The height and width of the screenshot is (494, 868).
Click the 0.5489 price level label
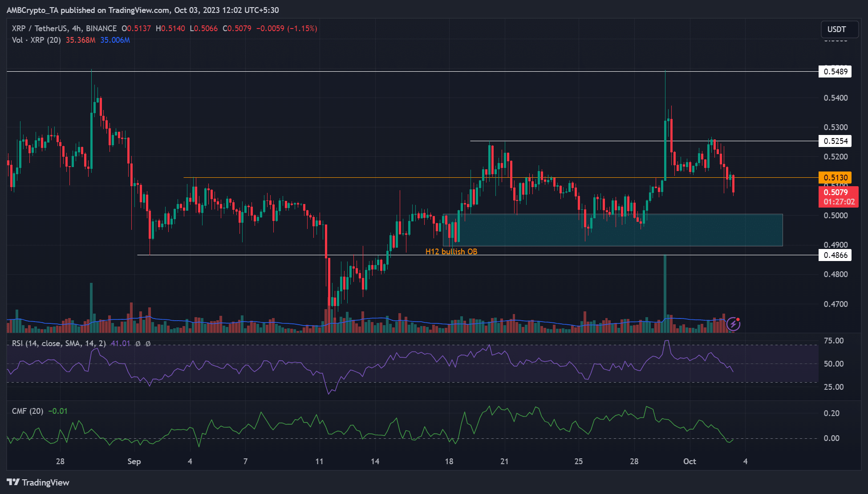pyautogui.click(x=835, y=71)
